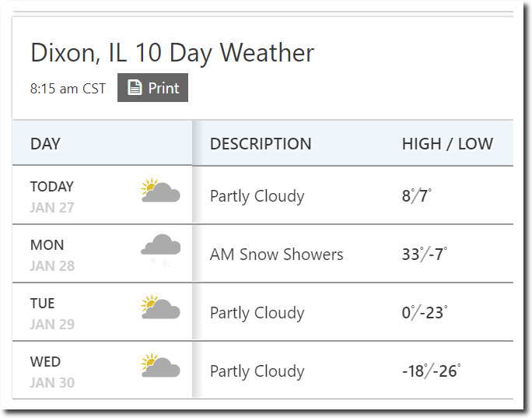Open the WED Jan 30 forecast row
Viewport: 532px width, 418px height.
pos(263,370)
